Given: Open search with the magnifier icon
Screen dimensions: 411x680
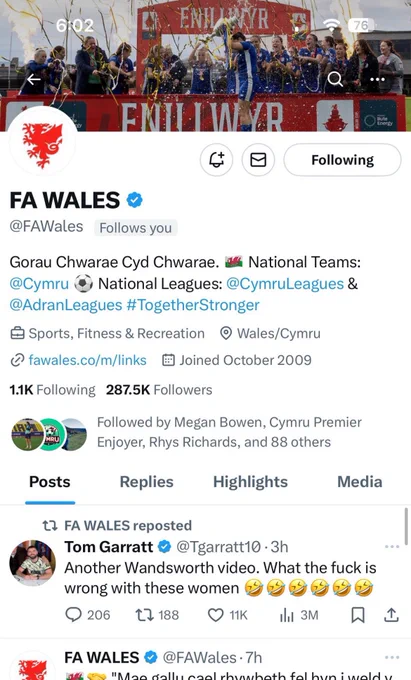Looking at the screenshot, I should point(335,79).
